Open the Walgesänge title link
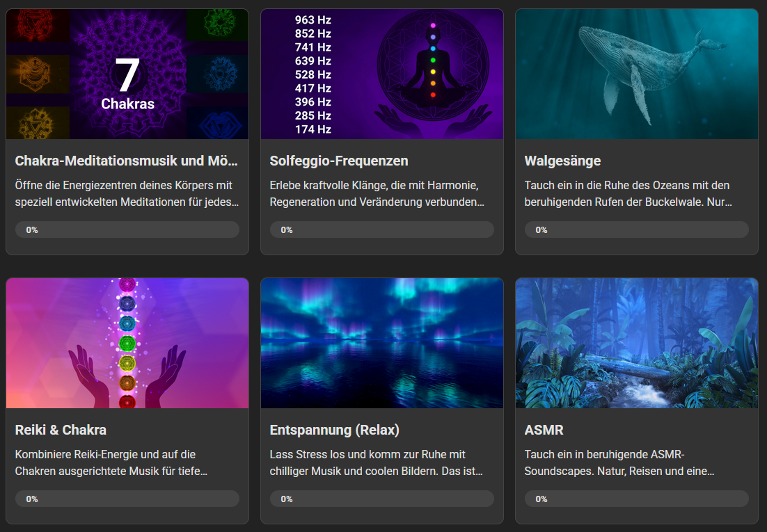The height and width of the screenshot is (532, 767). (562, 161)
